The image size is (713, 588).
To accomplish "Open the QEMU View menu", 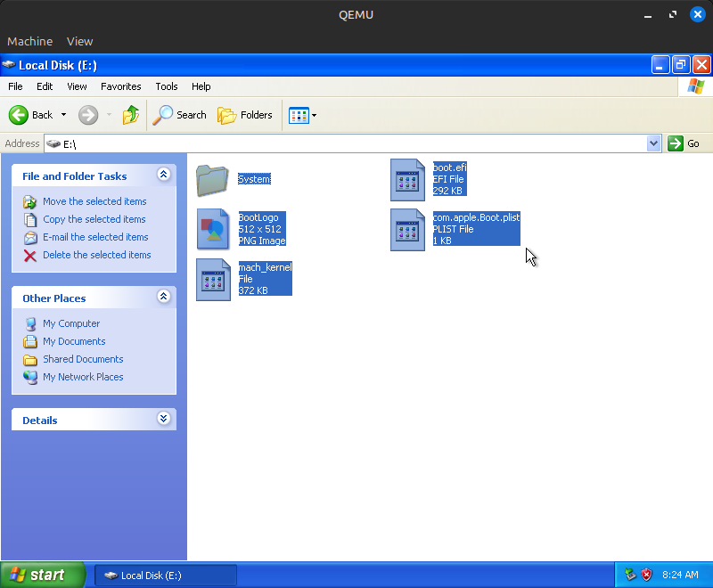I will pos(80,41).
